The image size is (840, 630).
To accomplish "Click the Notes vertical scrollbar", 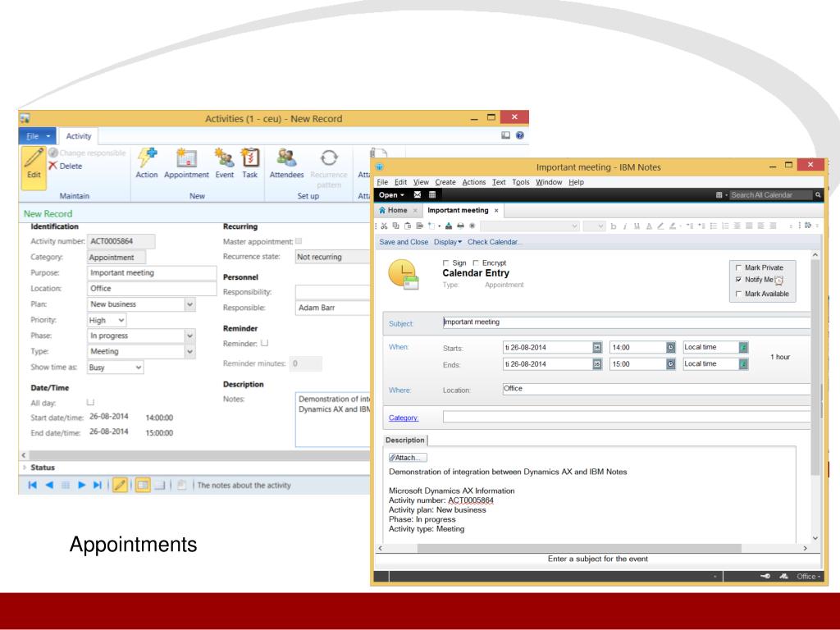I will click(815, 367).
